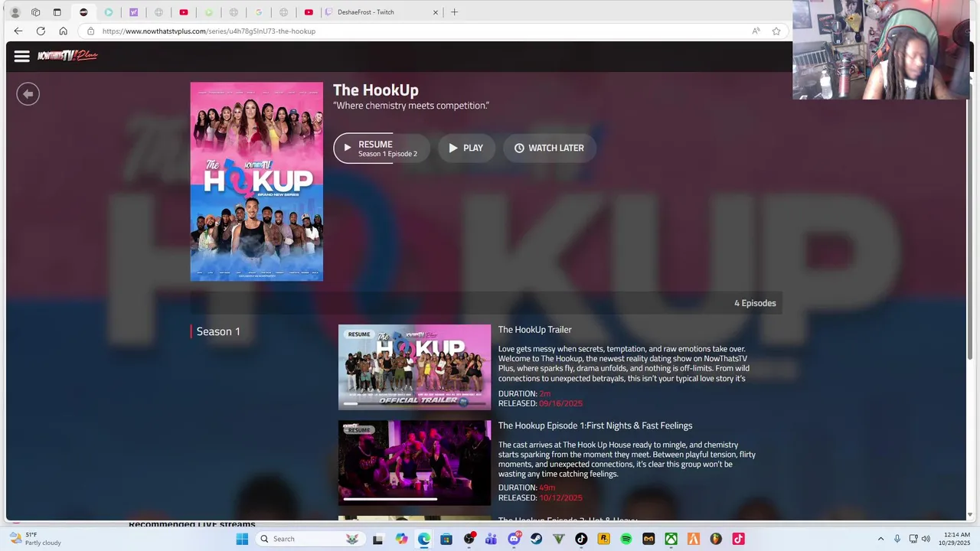
Task: Open volume control in system tray
Action: [926, 539]
